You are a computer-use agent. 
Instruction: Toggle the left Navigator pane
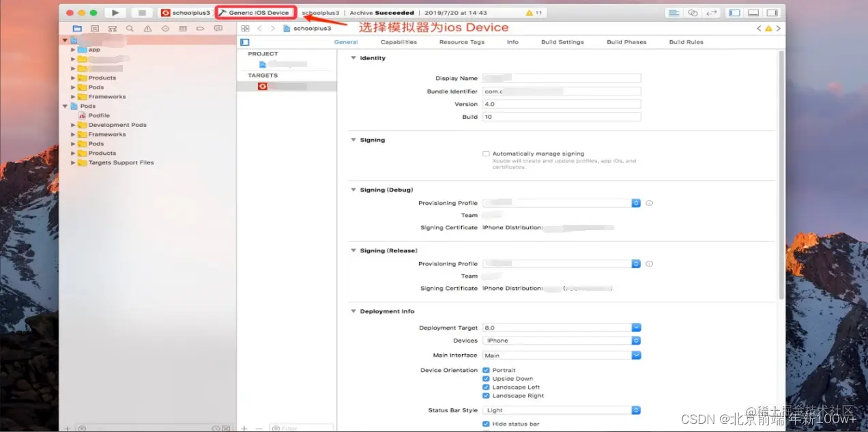(x=734, y=13)
